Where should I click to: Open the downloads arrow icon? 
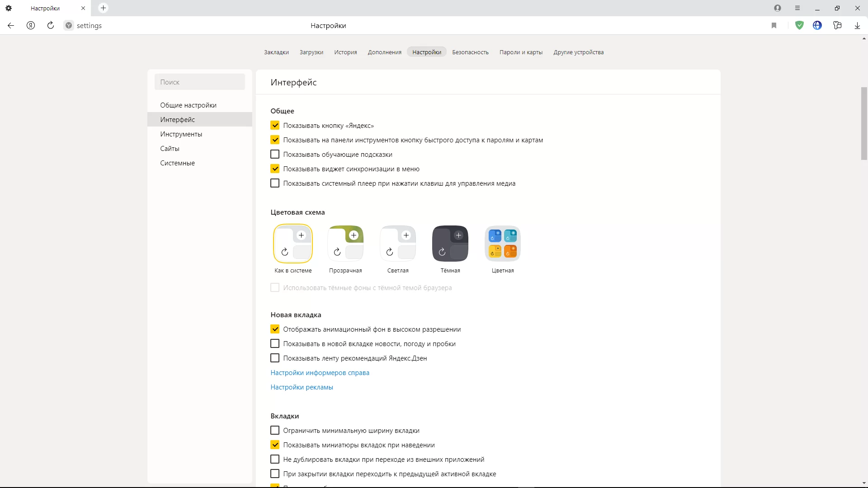point(857,26)
